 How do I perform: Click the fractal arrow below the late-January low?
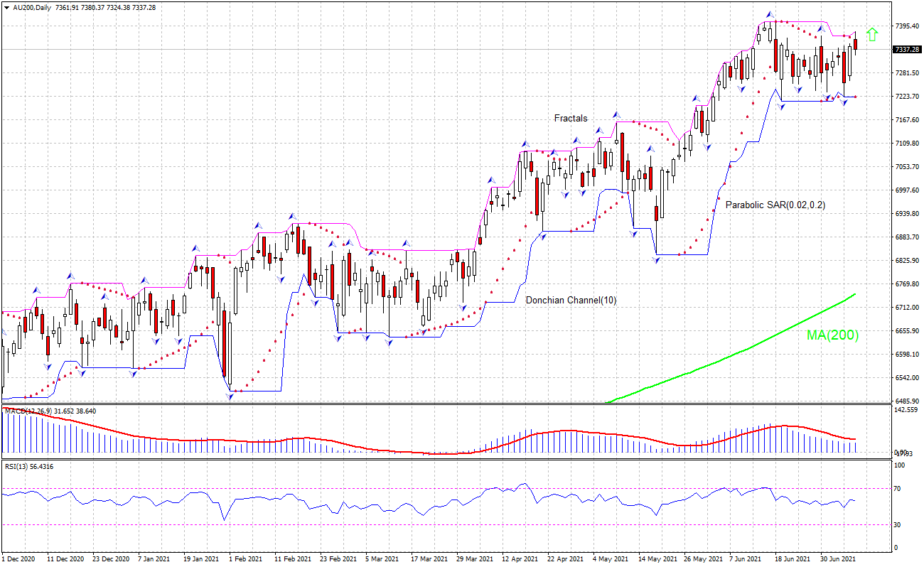coord(230,396)
